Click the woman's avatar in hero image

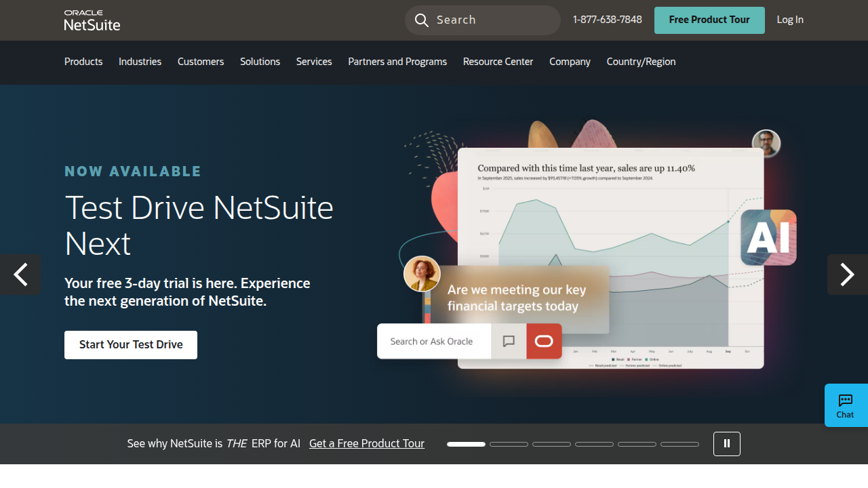tap(422, 274)
